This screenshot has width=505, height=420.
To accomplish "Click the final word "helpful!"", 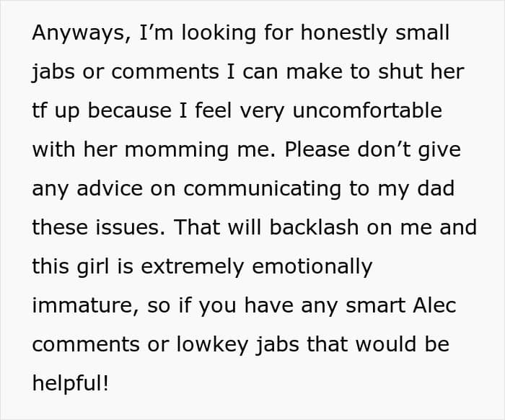I will click(x=71, y=384).
